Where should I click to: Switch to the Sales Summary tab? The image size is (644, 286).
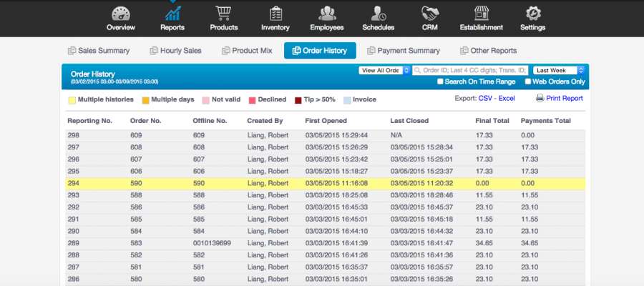pos(99,51)
